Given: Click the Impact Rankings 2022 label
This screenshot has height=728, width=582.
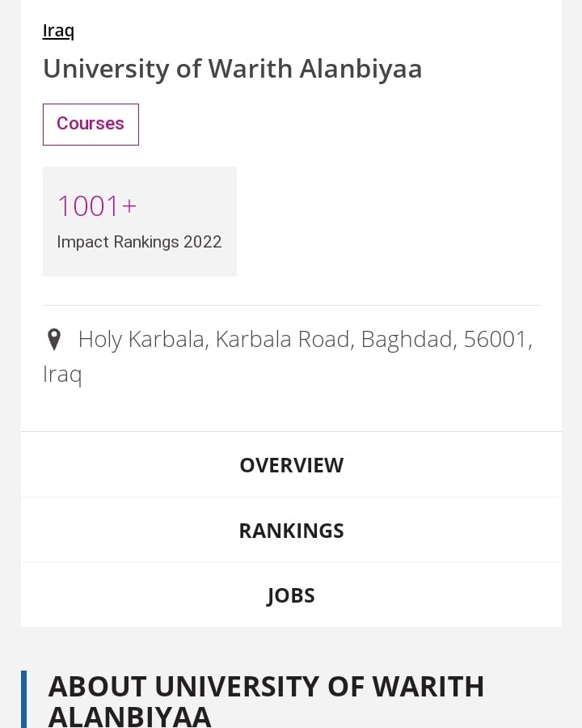Looking at the screenshot, I should (139, 242).
